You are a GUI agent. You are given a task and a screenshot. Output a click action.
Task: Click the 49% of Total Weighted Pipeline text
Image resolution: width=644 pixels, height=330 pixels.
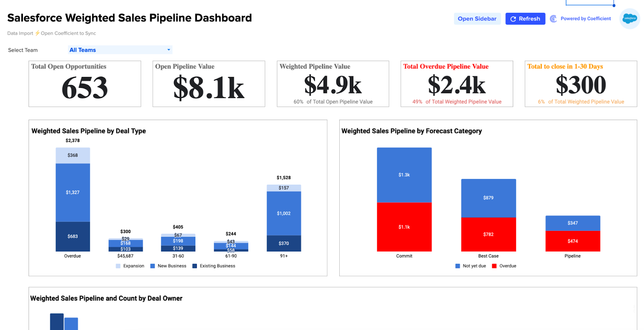click(x=457, y=102)
